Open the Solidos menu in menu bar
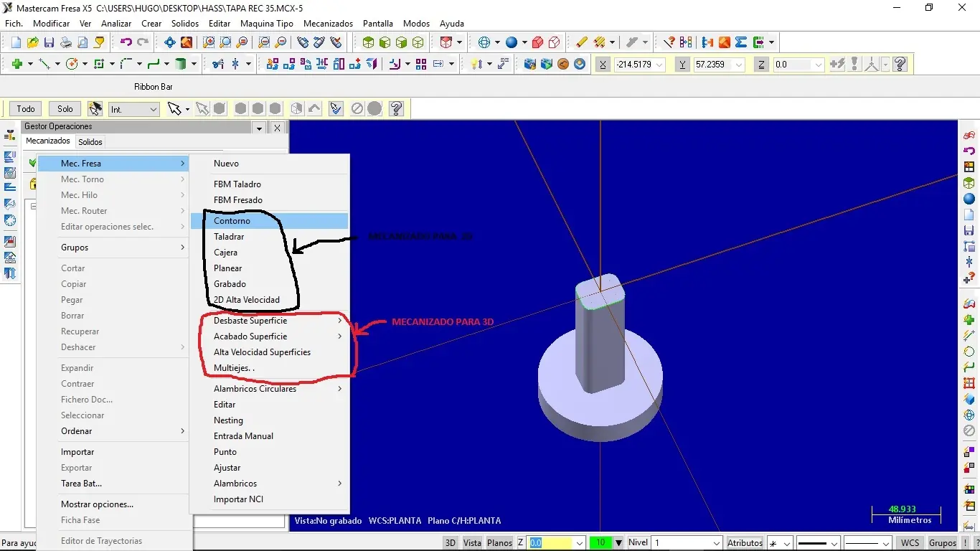980x551 pixels. [185, 24]
